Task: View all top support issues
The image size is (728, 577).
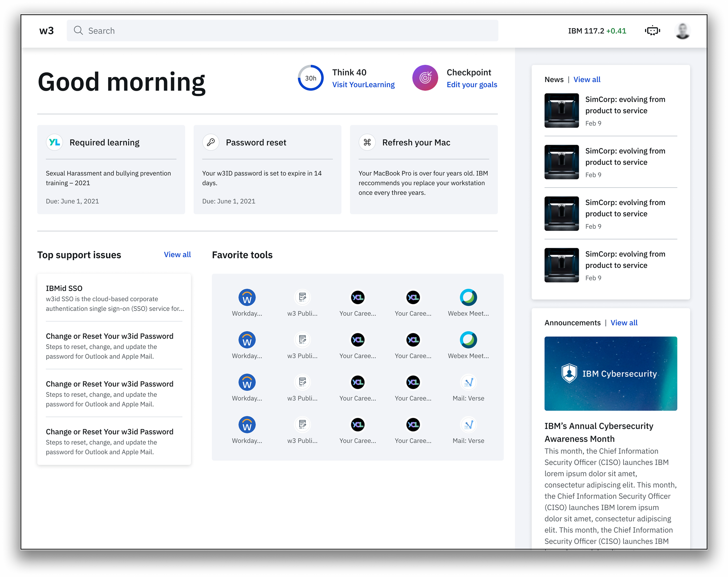Action: coord(177,255)
